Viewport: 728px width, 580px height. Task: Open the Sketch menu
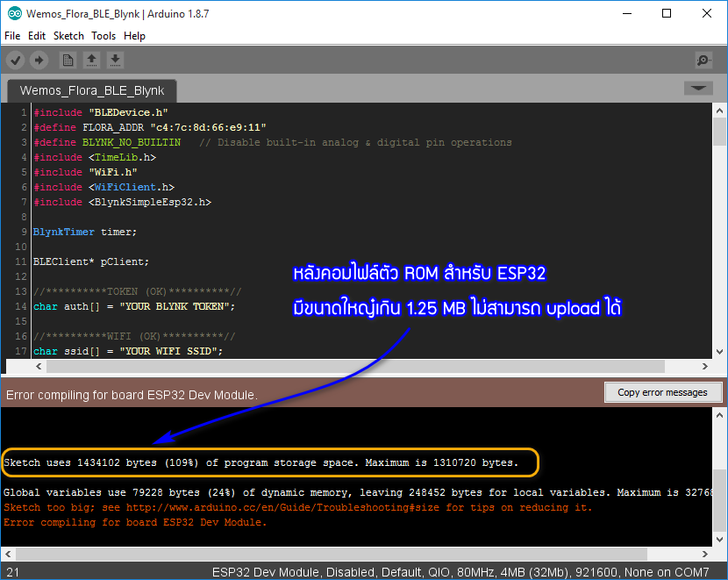click(68, 36)
